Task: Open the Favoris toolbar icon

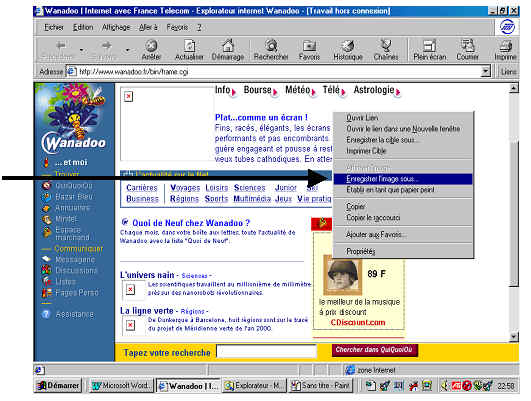Action: [309, 46]
